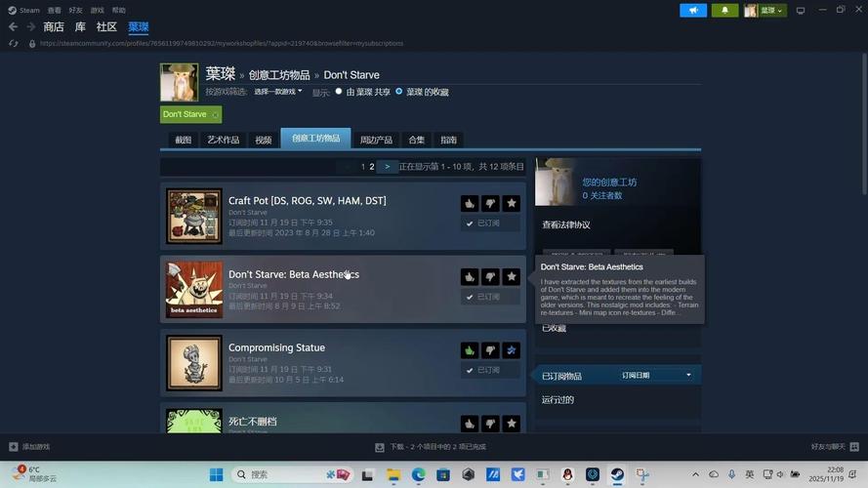Open Microsoft Edge from taskbar
Viewport: 868px width, 488px height.
418,474
